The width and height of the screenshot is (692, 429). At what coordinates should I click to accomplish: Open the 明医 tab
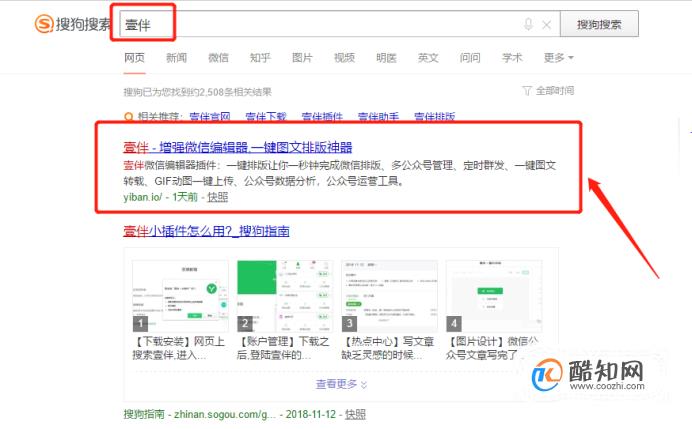[386, 58]
